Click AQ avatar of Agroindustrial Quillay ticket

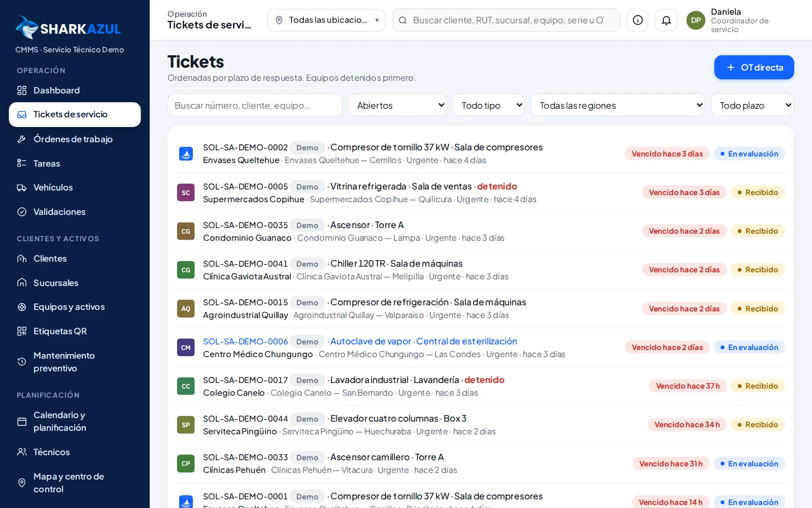186,308
